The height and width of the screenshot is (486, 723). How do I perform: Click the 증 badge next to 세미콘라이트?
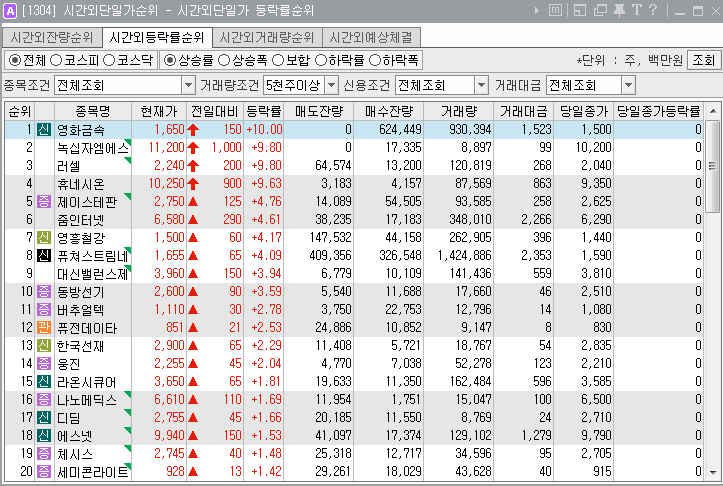[x=44, y=471]
